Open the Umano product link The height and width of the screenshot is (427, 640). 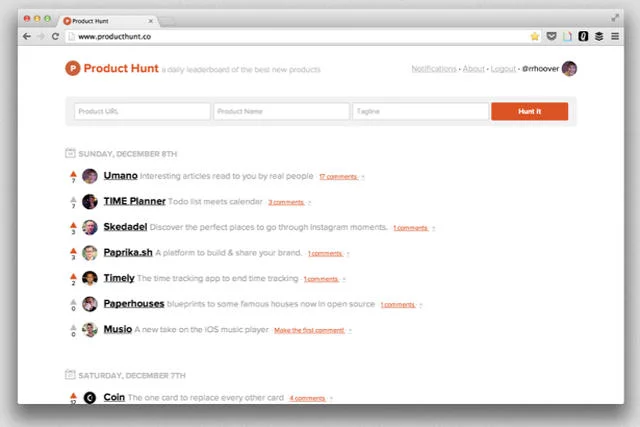(120, 176)
